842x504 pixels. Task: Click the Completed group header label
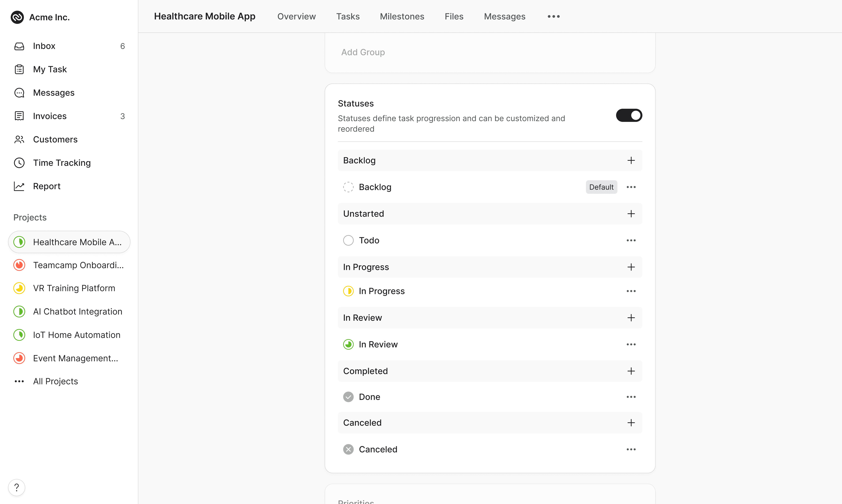tap(365, 371)
